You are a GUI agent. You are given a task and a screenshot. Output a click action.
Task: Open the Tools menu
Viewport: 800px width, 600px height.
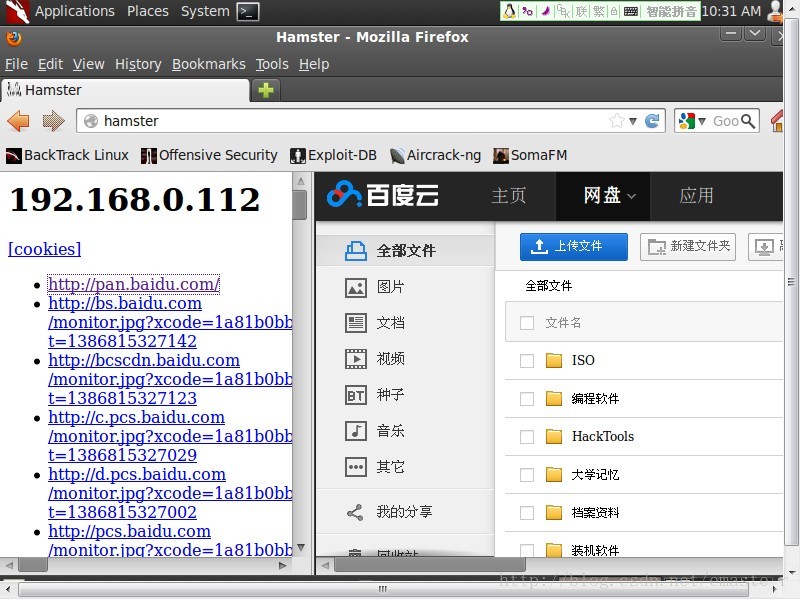tap(272, 64)
